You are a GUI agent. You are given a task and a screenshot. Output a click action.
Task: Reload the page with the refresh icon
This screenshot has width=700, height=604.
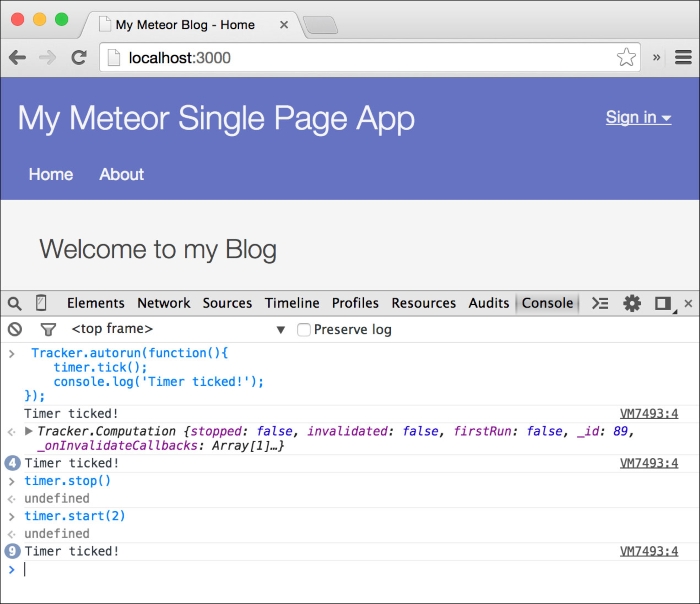click(x=79, y=58)
